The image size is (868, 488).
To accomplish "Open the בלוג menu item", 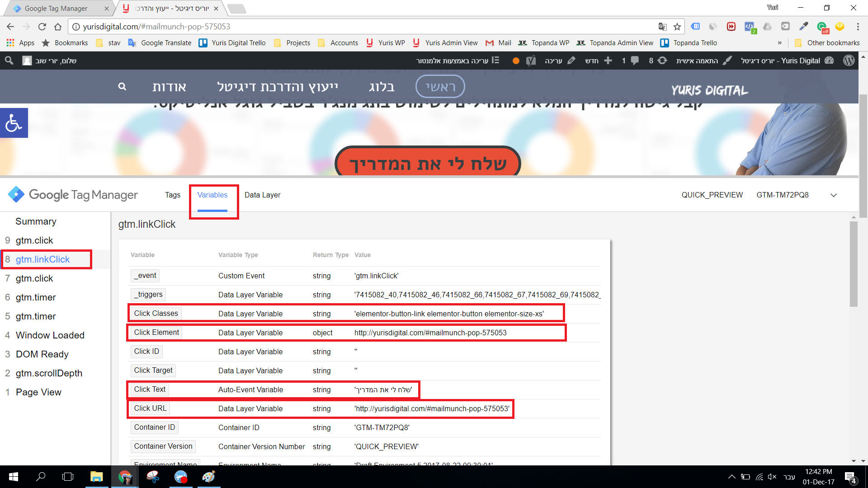I will pos(382,86).
